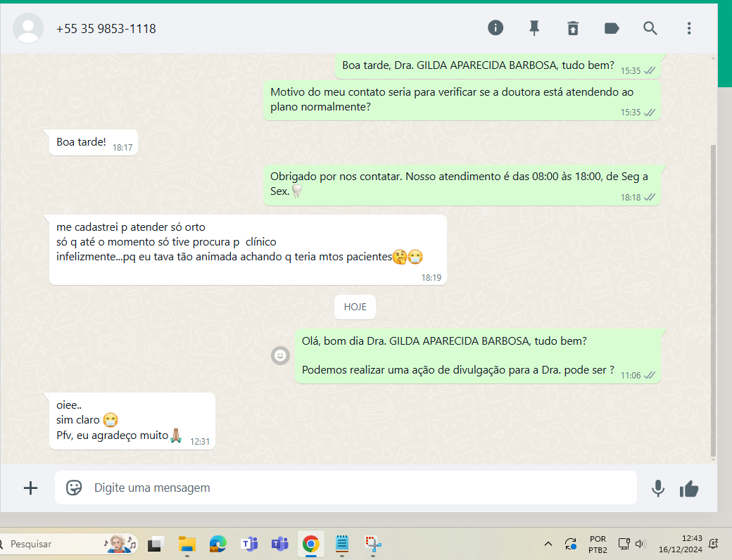Send a thumbs-up with the like button
Viewport: 732px width, 560px height.
[689, 489]
